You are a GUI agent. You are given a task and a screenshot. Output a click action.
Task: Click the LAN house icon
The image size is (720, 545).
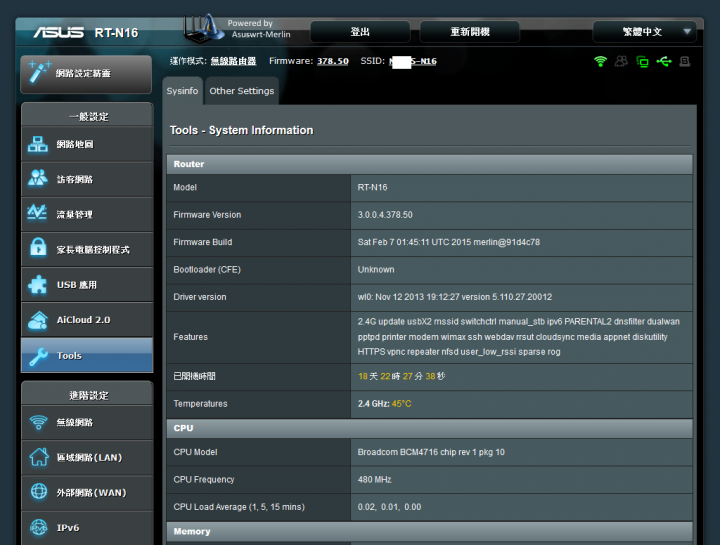tap(39, 457)
